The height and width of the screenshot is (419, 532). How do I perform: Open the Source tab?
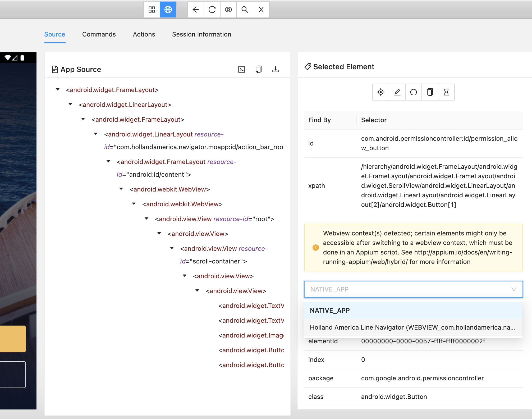click(x=55, y=34)
